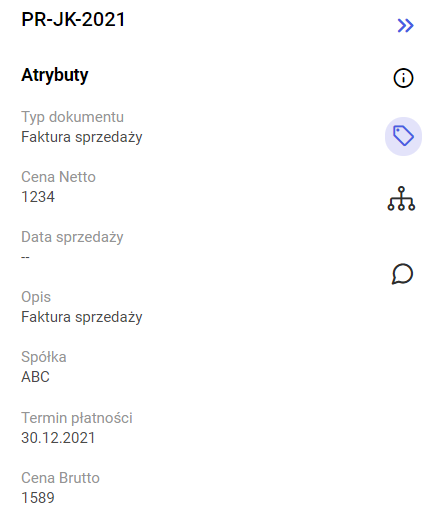
Task: Select the Spółka value ABC
Action: [35, 377]
